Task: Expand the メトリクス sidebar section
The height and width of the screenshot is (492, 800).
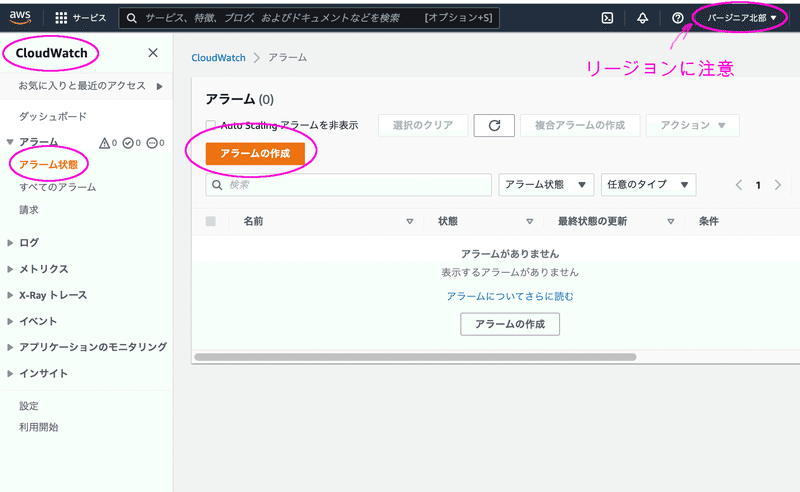Action: pyautogui.click(x=10, y=269)
